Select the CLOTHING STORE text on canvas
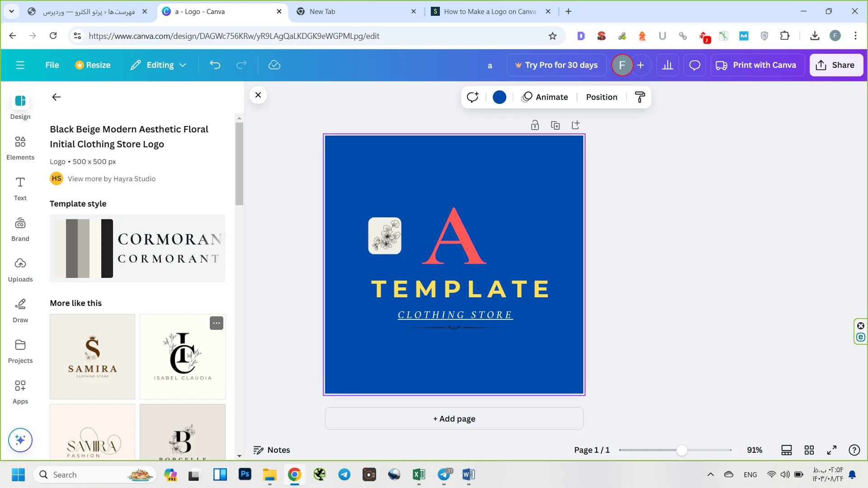This screenshot has width=868, height=488. (x=455, y=315)
